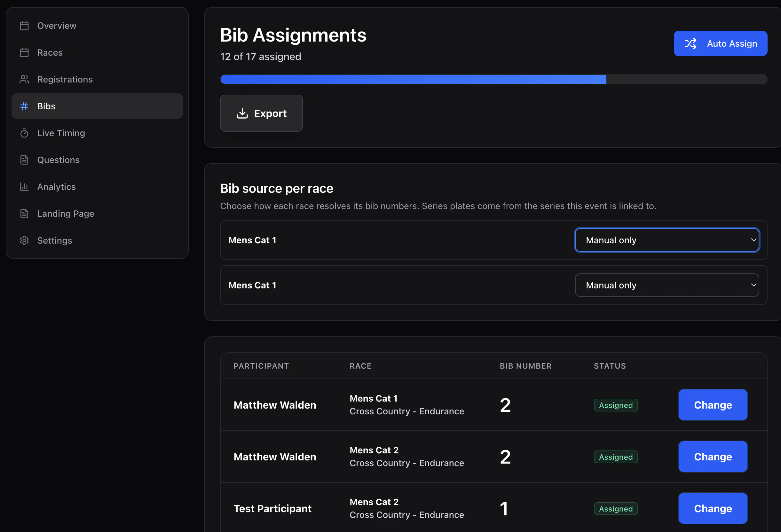This screenshot has height=532, width=781.
Task: Click the Assigned badge in Matthew Walden's Mens Cat 2 row
Action: [616, 457]
